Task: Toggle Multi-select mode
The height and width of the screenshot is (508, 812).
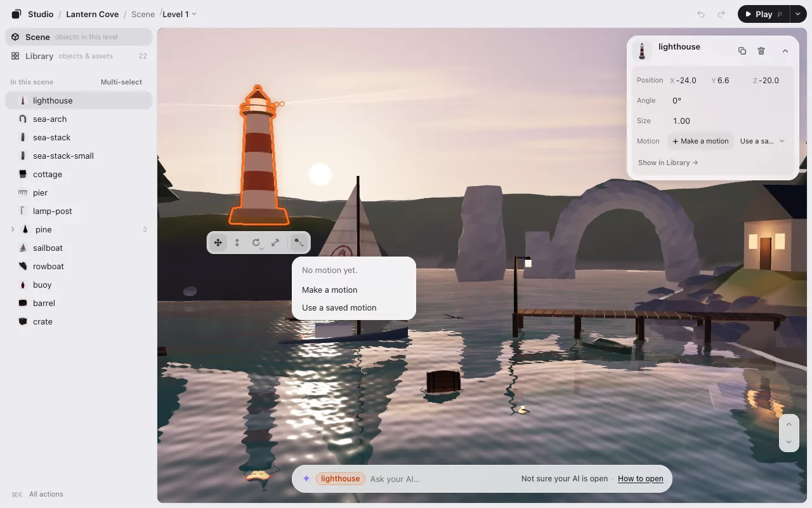Action: [121, 82]
